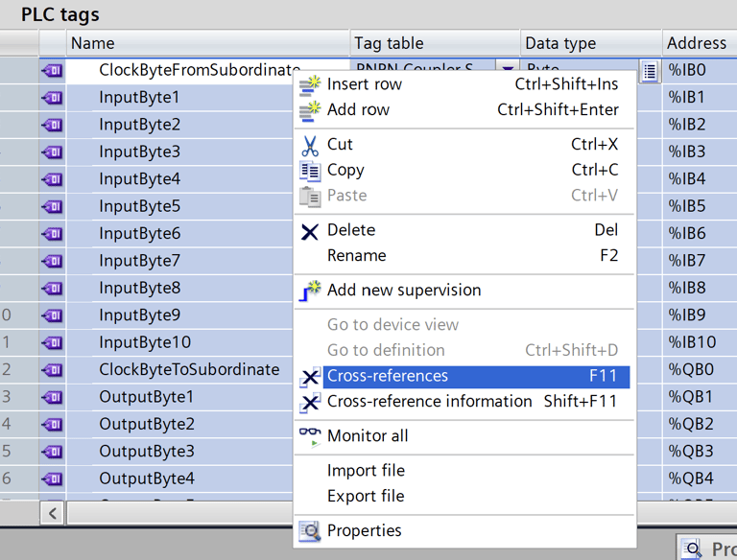
Task: Choose Cross-reference information option
Action: pyautogui.click(x=429, y=402)
